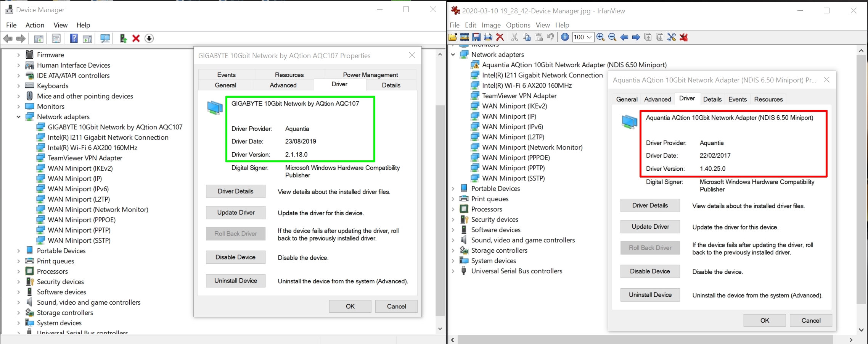Image resolution: width=868 pixels, height=344 pixels.
Task: Expand the Storage controllers node in Device Manager
Action: pyautogui.click(x=18, y=313)
